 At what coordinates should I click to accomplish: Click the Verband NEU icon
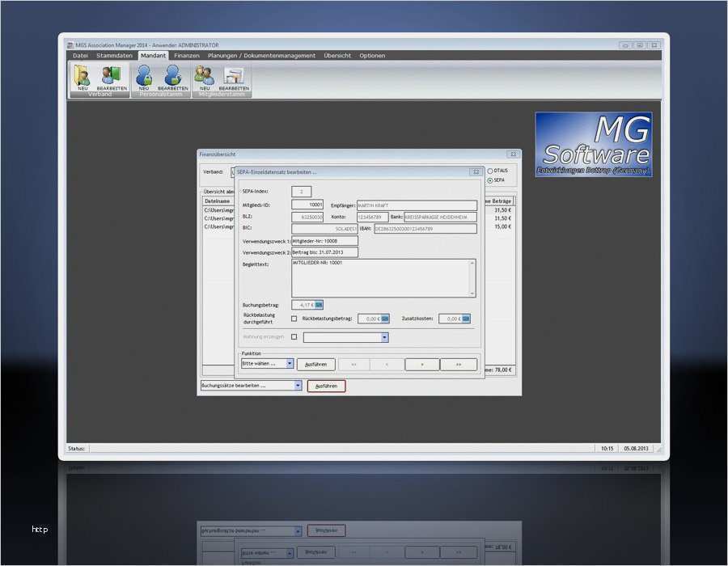click(83, 76)
